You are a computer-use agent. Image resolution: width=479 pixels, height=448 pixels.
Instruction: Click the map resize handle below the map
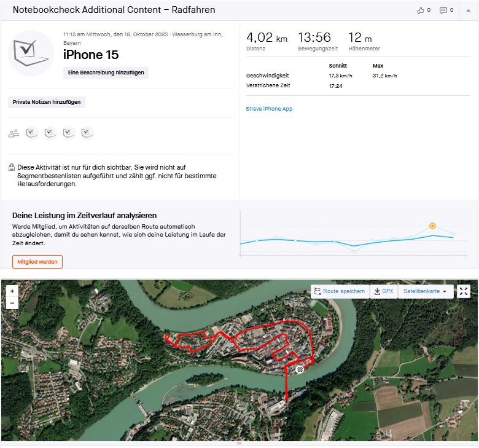point(240,444)
